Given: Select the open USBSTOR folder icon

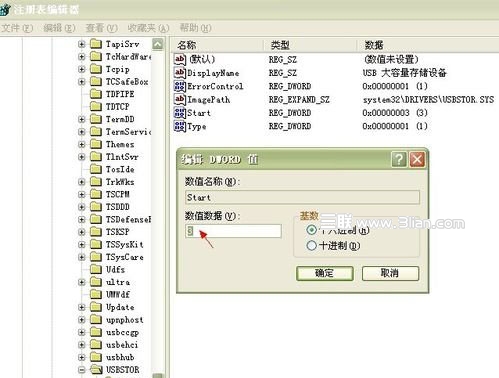Looking at the screenshot, I should (x=96, y=370).
